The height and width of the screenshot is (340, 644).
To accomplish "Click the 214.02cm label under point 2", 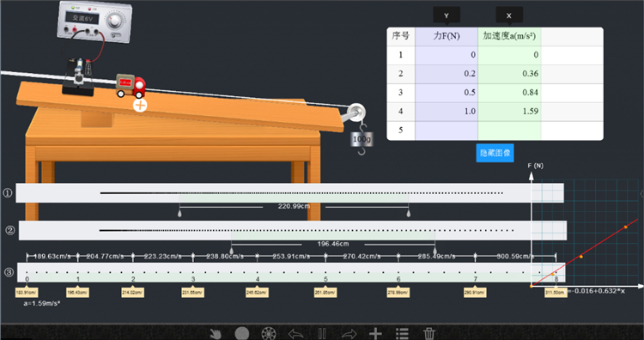I will pyautogui.click(x=132, y=293).
